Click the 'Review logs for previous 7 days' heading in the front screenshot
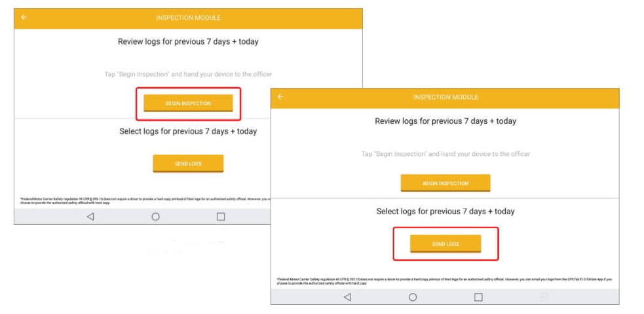644x314 pixels. coord(445,121)
